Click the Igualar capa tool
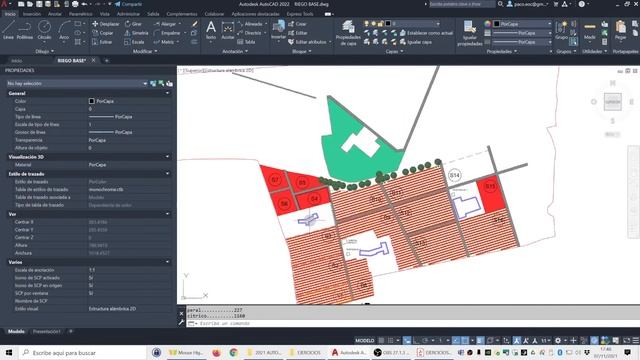Image resolution: width=640 pixels, height=360 pixels. point(416,42)
